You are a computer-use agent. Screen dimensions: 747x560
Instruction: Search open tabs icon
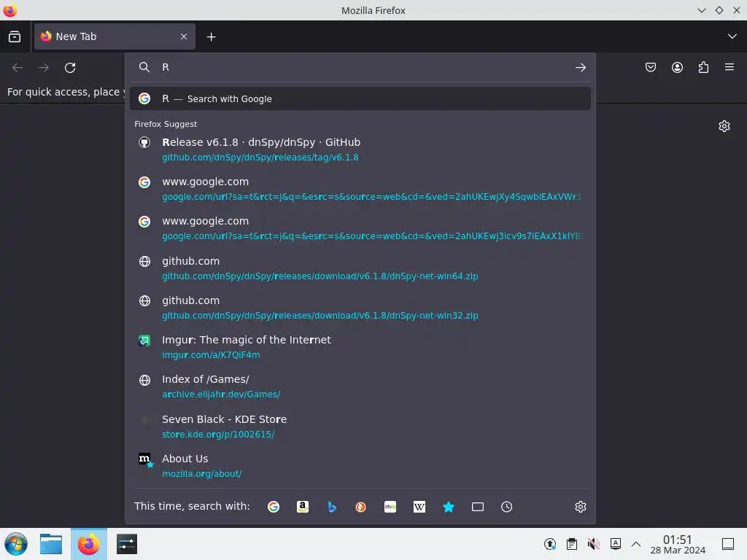(477, 507)
